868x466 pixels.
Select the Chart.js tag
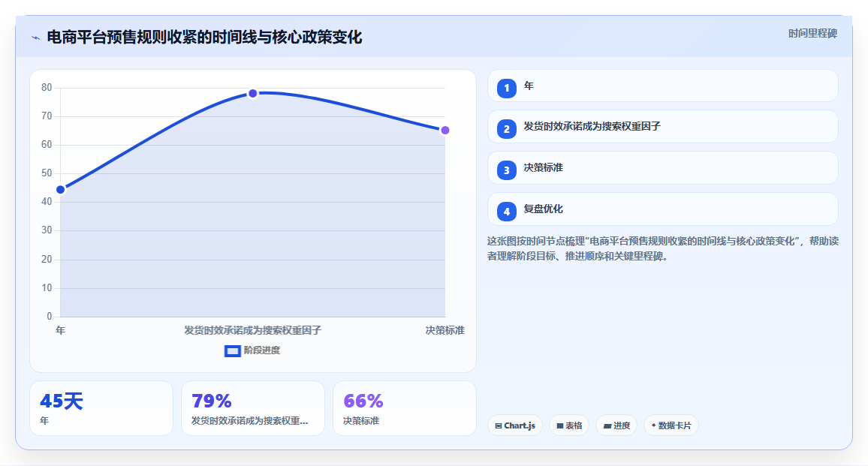[x=515, y=425]
